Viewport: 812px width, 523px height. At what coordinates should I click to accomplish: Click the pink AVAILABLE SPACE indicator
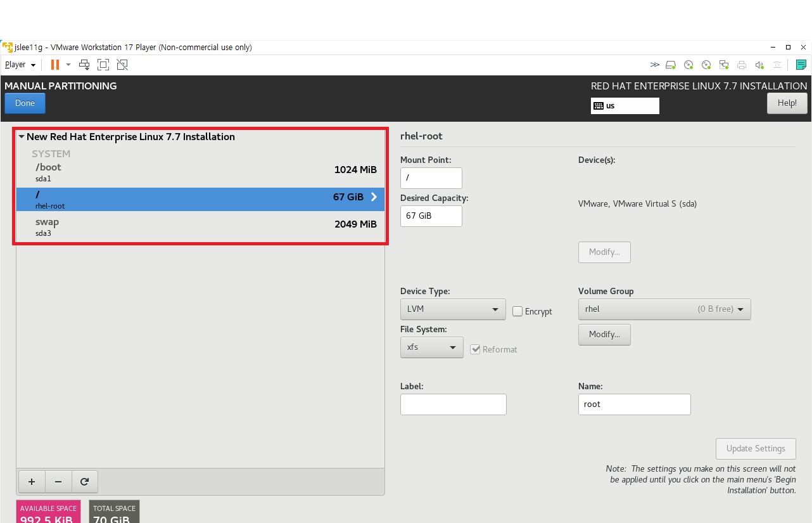(x=48, y=512)
